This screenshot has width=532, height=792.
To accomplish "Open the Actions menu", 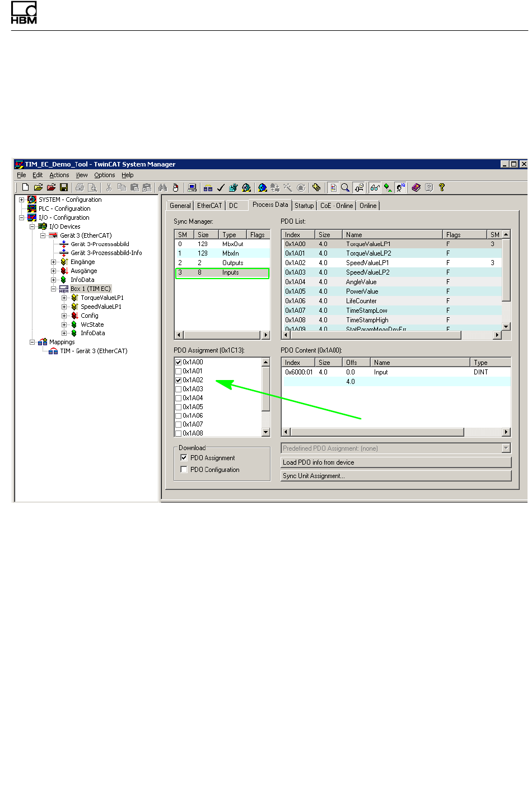I will tap(59, 175).
